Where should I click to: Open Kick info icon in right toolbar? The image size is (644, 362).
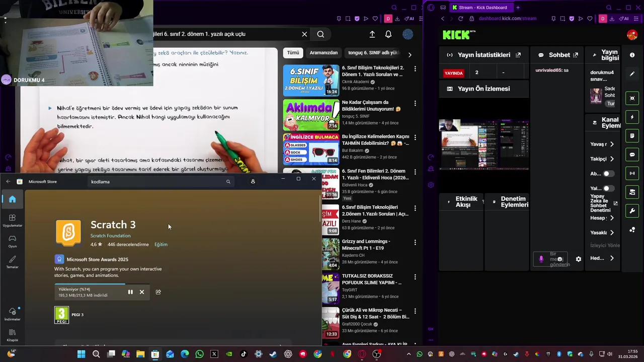[x=632, y=55]
